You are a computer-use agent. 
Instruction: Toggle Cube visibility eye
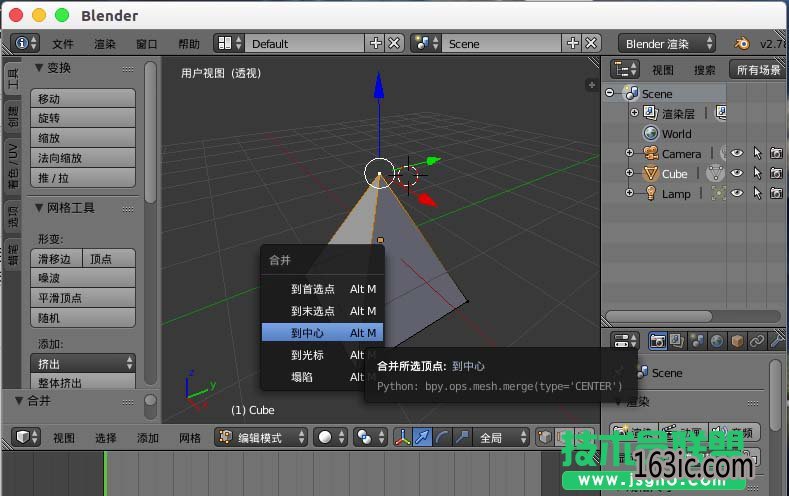click(737, 173)
